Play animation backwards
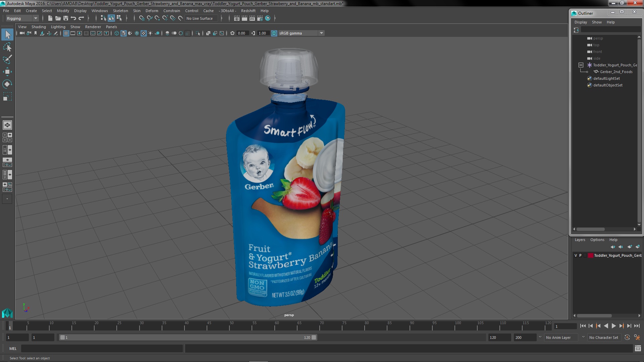 click(606, 326)
